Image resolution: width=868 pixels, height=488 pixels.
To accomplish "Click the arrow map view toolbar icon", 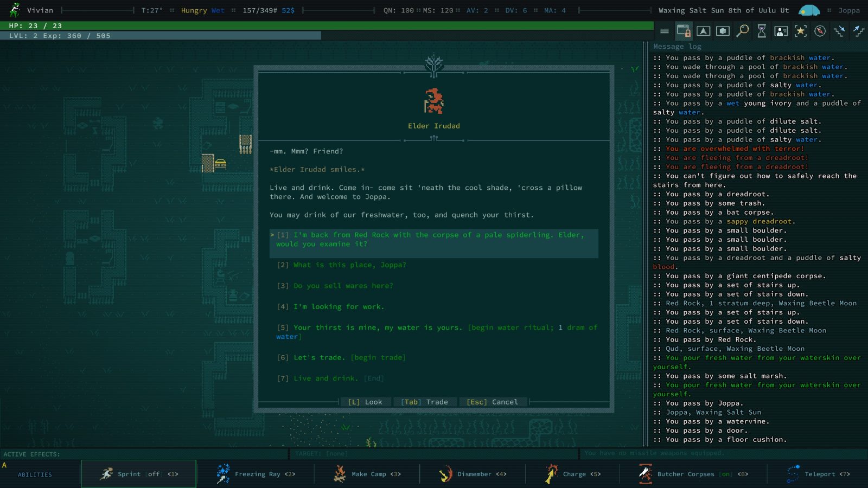I will coord(703,31).
